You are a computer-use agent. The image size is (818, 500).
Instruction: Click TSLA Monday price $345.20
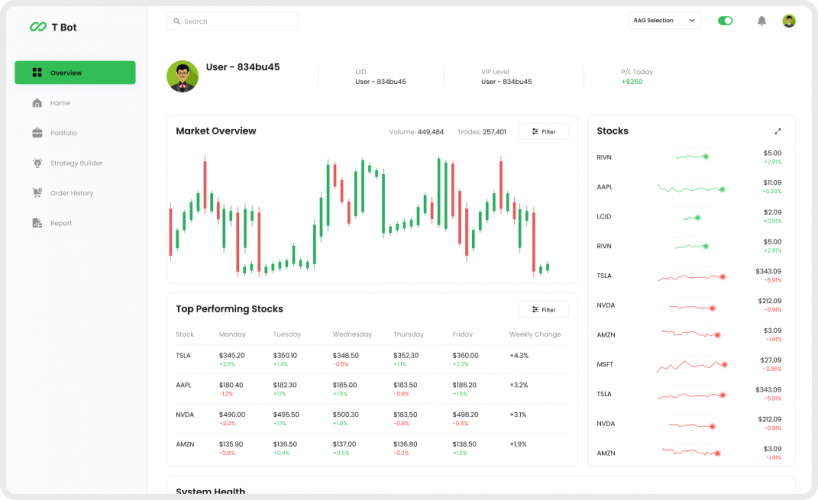pos(232,355)
